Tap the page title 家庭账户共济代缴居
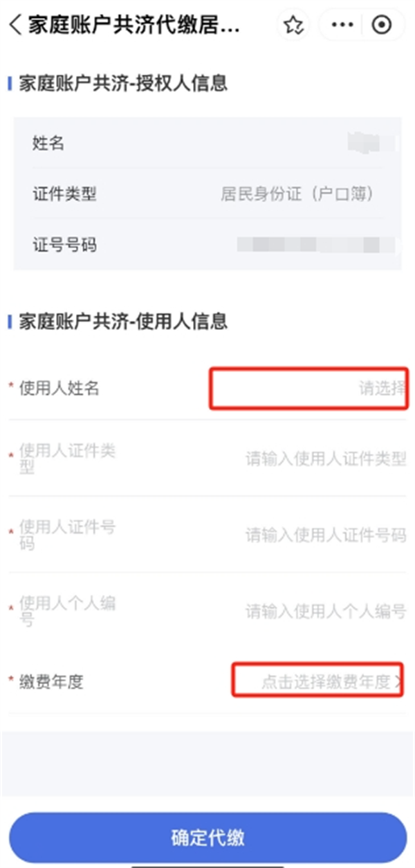This screenshot has width=415, height=868. (x=135, y=26)
